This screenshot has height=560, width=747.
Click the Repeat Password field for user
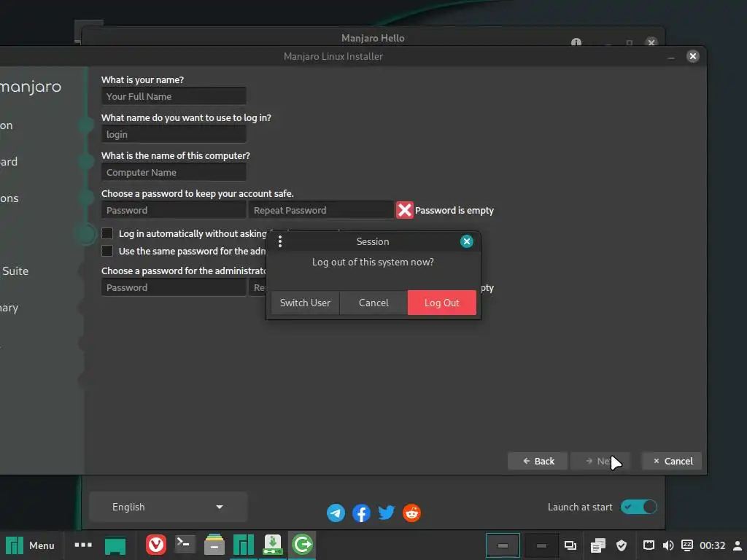[x=321, y=211]
